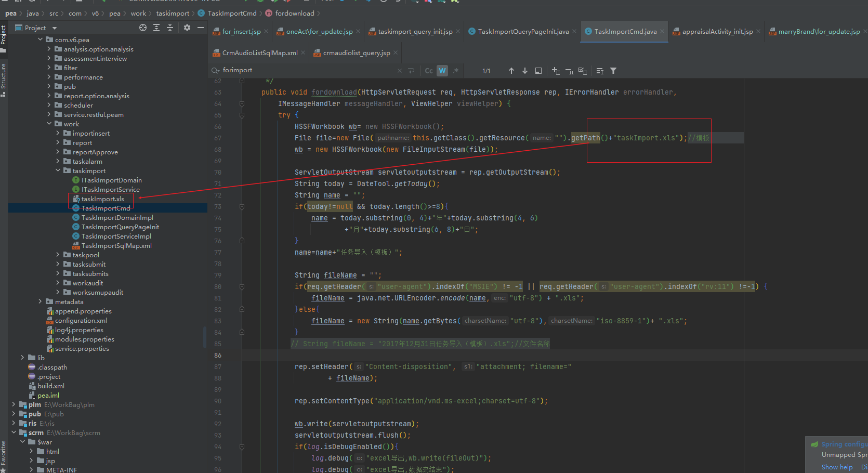Enable Regex (.*) search option
This screenshot has height=473, width=868.
[x=456, y=71]
